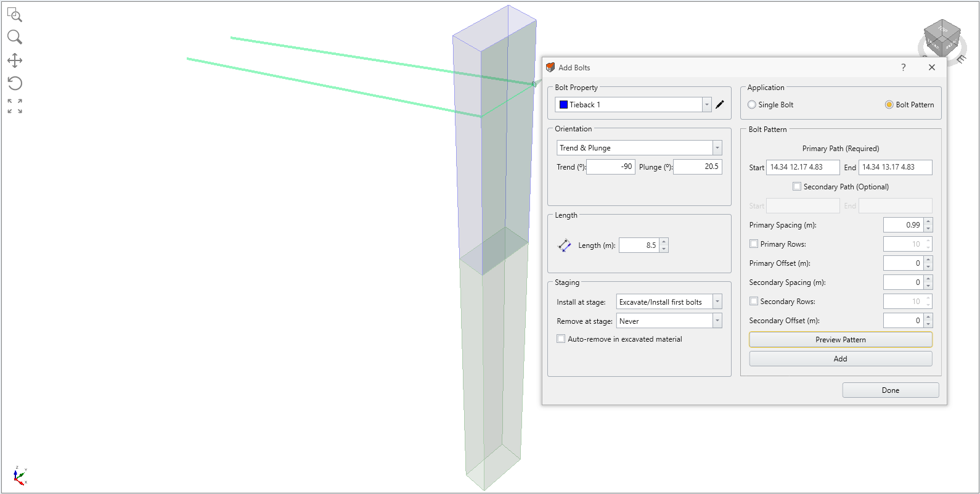980x494 pixels.
Task: Close the Add Bolts dialog
Action: [x=932, y=67]
